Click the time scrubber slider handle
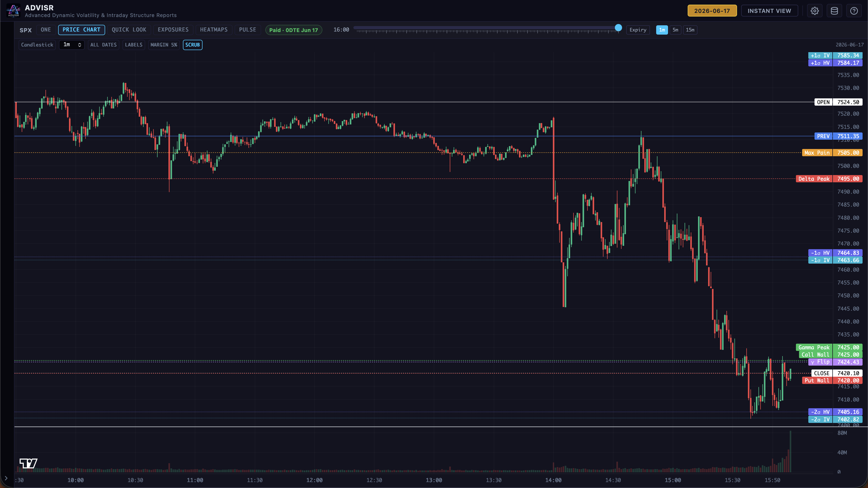 click(x=618, y=28)
